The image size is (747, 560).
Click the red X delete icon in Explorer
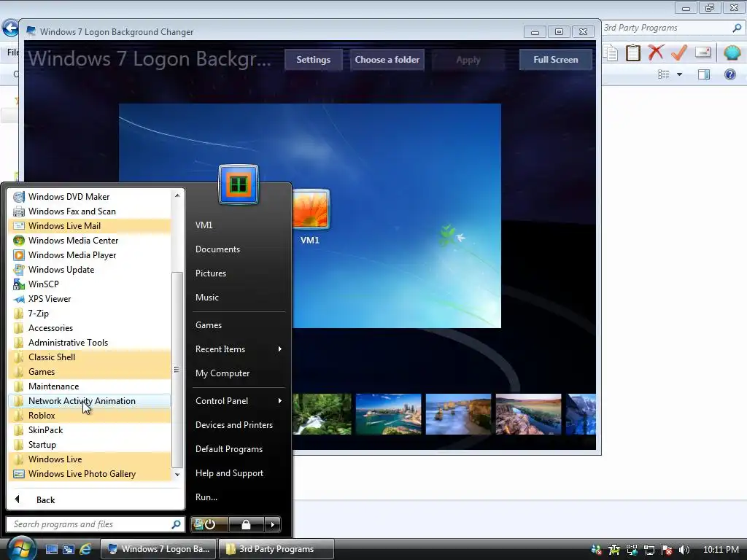656,52
